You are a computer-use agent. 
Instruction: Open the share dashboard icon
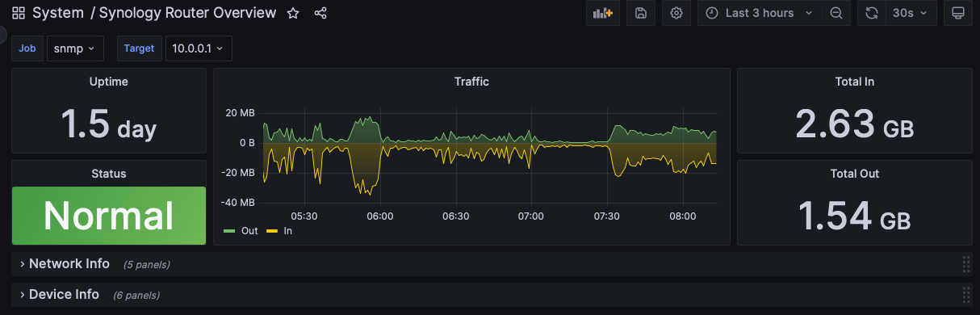(x=320, y=13)
